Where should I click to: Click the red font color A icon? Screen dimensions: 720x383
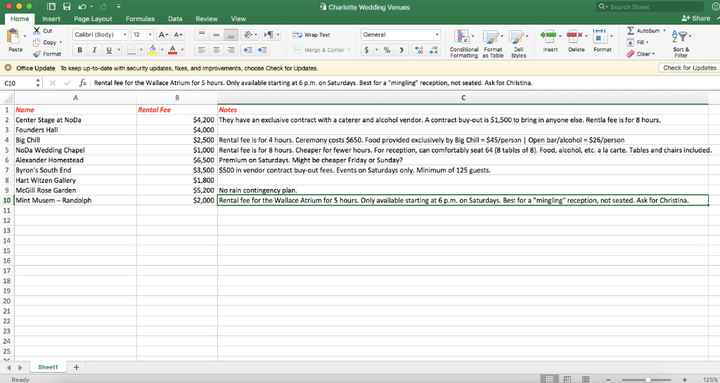point(173,50)
